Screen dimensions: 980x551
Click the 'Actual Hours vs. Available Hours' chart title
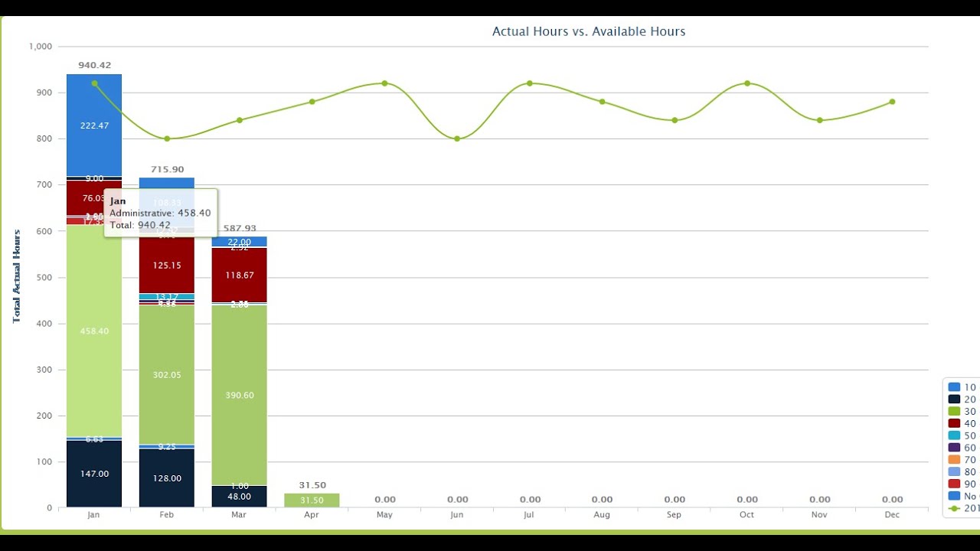point(589,31)
